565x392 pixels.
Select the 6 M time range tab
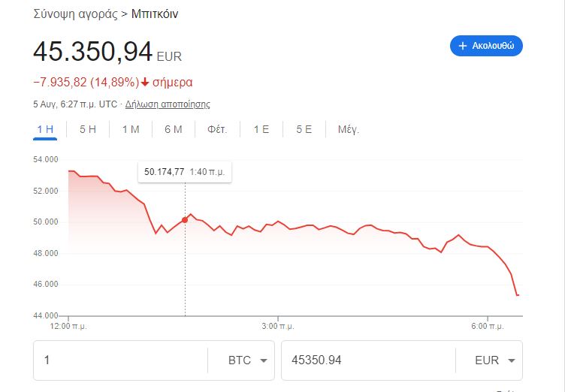click(174, 129)
